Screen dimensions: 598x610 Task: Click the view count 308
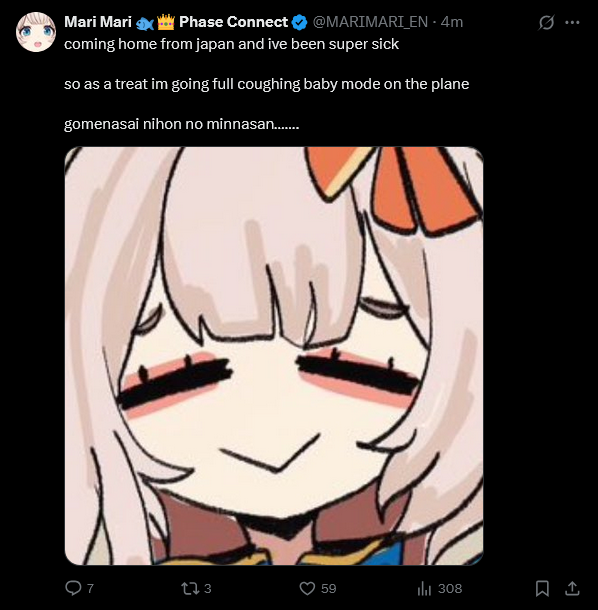pos(450,588)
